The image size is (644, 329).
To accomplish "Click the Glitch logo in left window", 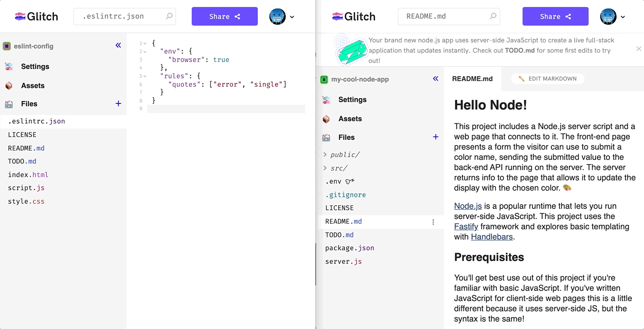I will (x=36, y=16).
